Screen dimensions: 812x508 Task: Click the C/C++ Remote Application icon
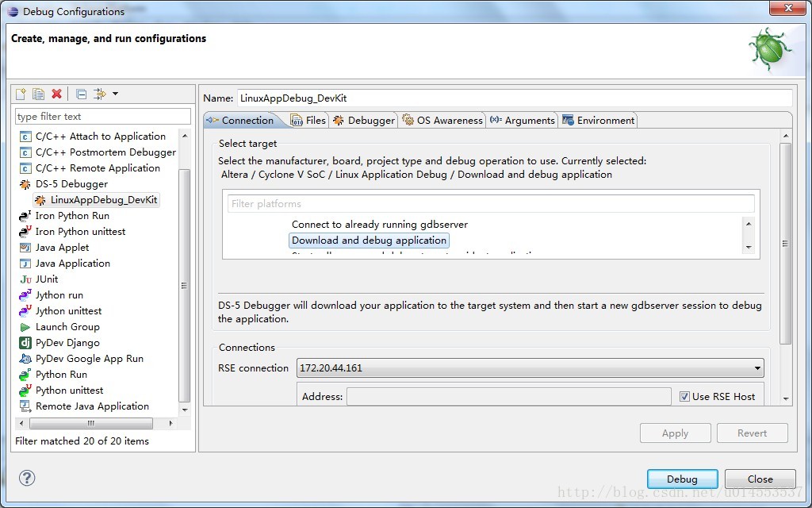(x=25, y=168)
